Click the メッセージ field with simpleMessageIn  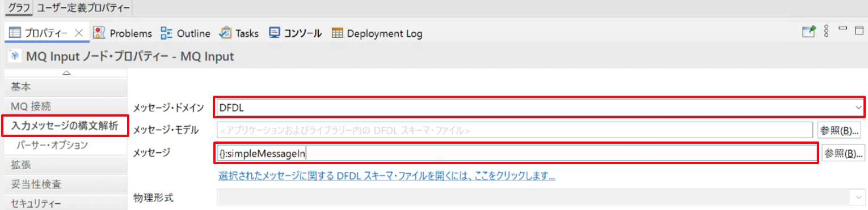tap(516, 153)
